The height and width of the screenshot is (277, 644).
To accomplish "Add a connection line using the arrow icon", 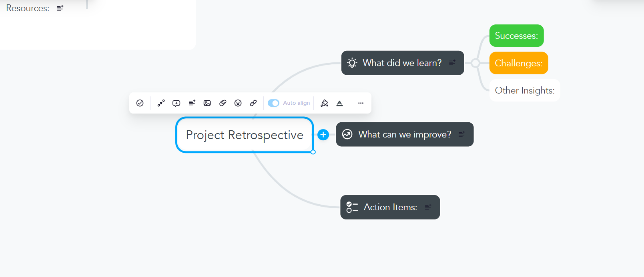I will coord(161,103).
